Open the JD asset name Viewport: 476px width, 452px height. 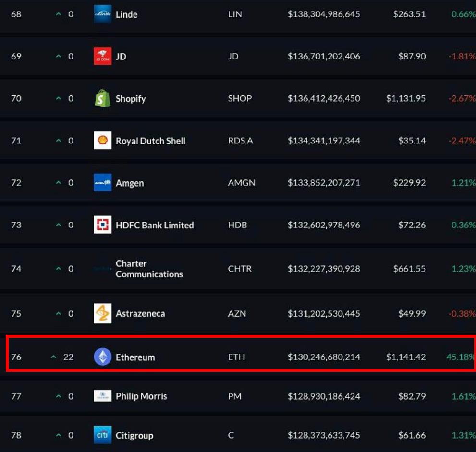[121, 57]
